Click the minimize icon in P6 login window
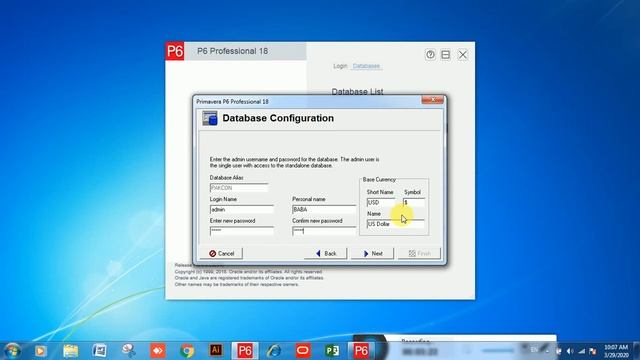The image size is (640, 360). [446, 55]
